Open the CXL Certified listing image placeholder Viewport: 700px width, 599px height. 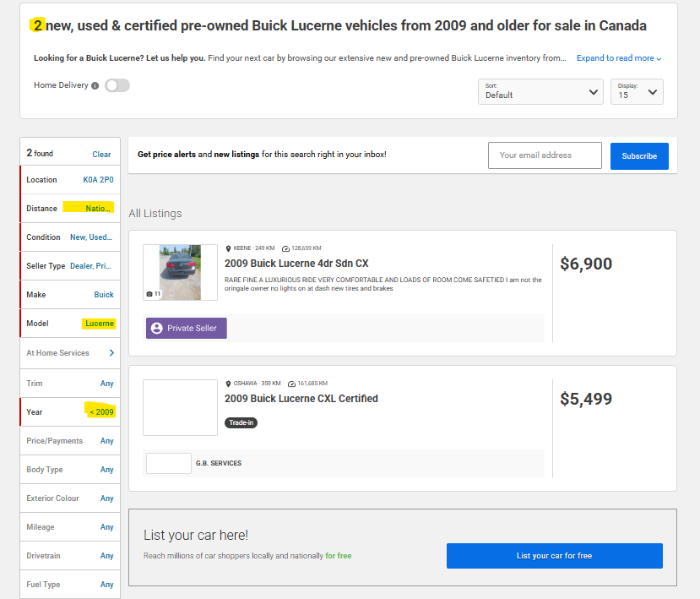point(180,407)
